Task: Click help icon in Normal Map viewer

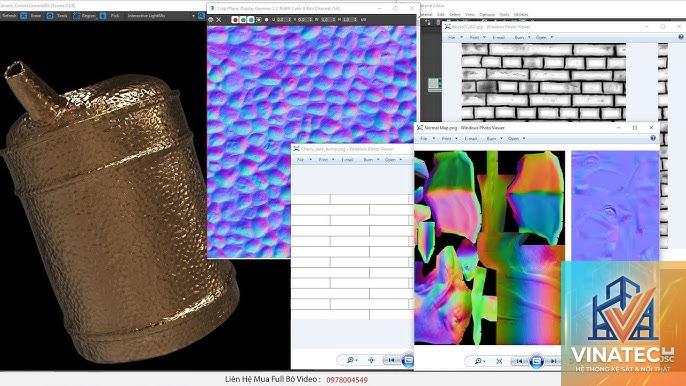Action: [653, 138]
